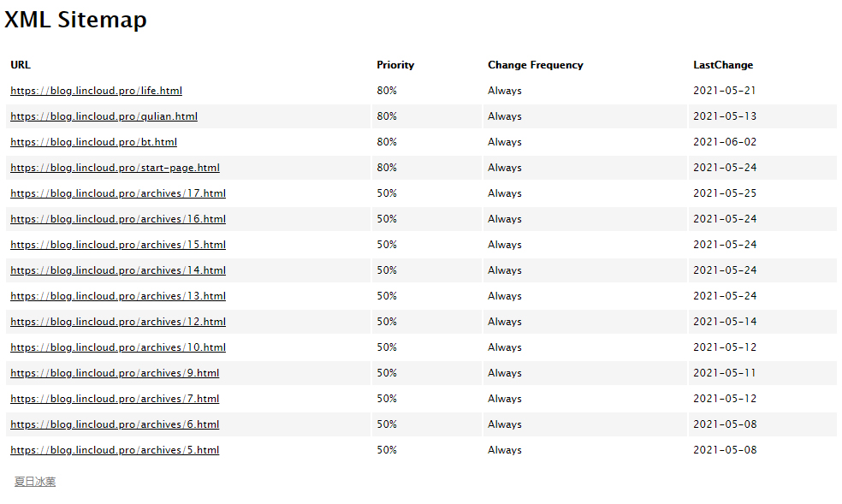Open the qulian.html page link
Screen dimensions: 842x504
104,116
